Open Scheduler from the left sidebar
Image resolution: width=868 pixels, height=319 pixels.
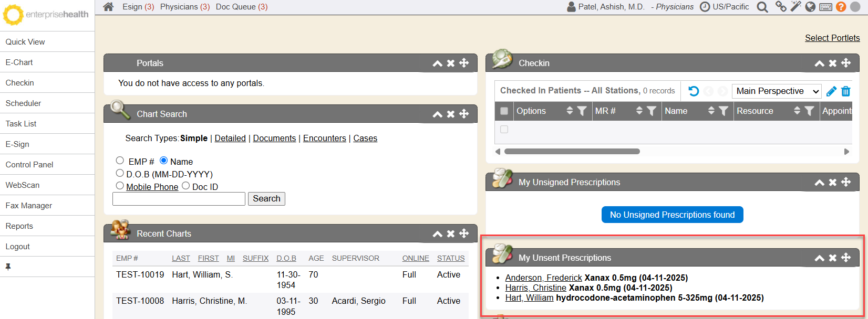[23, 103]
